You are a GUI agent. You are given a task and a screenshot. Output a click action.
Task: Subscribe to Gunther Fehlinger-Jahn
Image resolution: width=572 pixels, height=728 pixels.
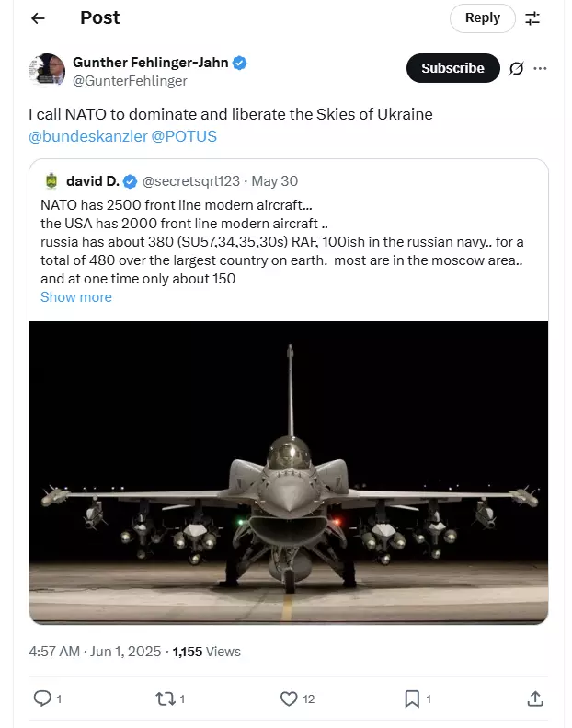(452, 68)
